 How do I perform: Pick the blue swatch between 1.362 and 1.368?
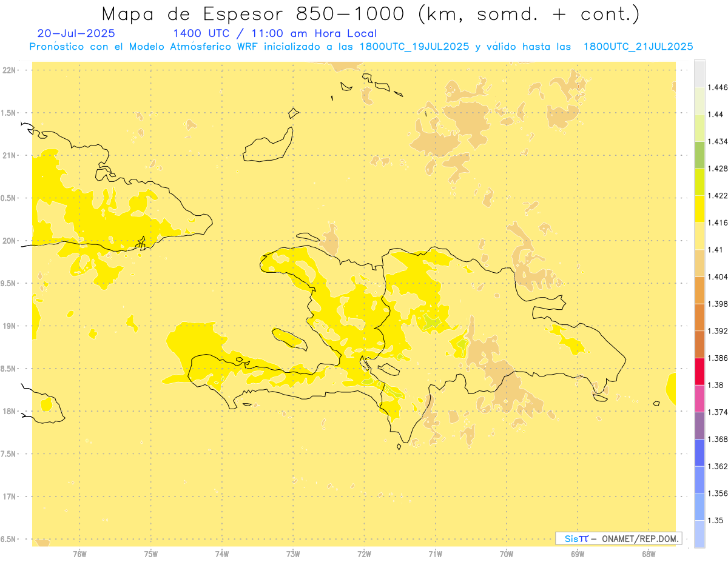(699, 453)
